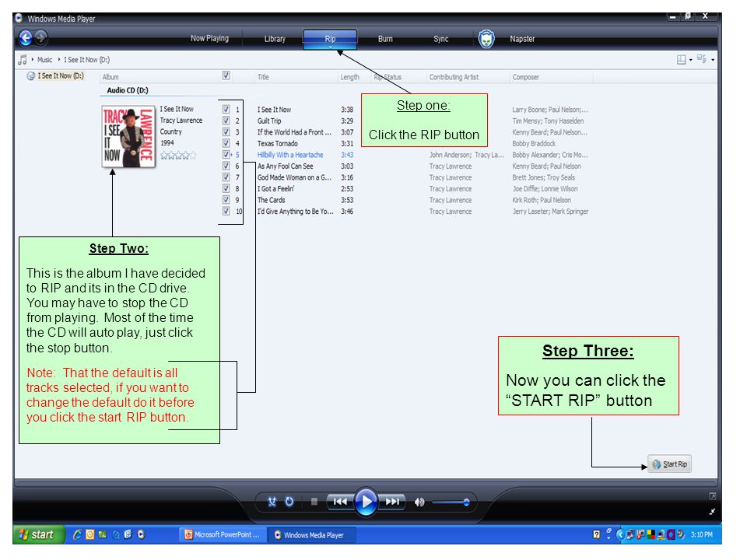The image size is (747, 560).
Task: Click the large Play button
Action: click(366, 502)
